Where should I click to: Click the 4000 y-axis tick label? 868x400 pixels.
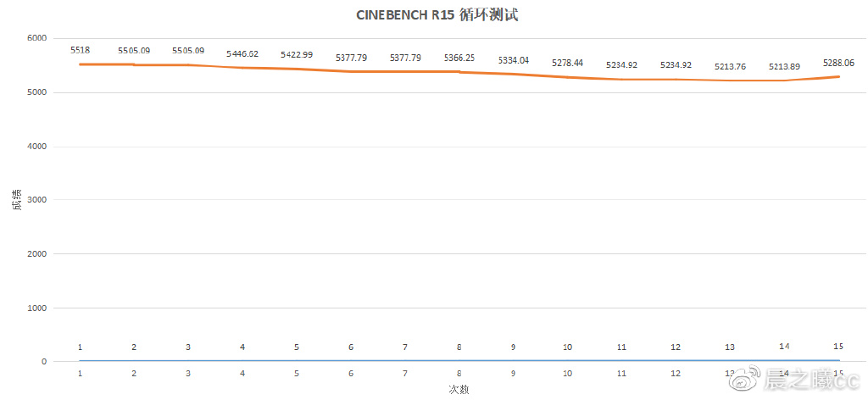pyautogui.click(x=38, y=147)
